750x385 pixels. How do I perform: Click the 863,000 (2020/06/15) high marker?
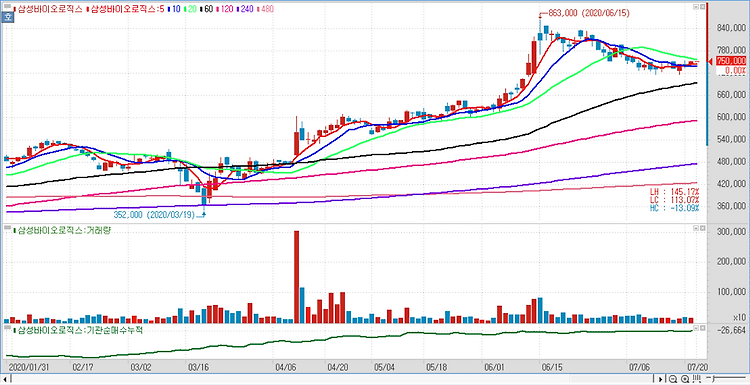coord(585,14)
